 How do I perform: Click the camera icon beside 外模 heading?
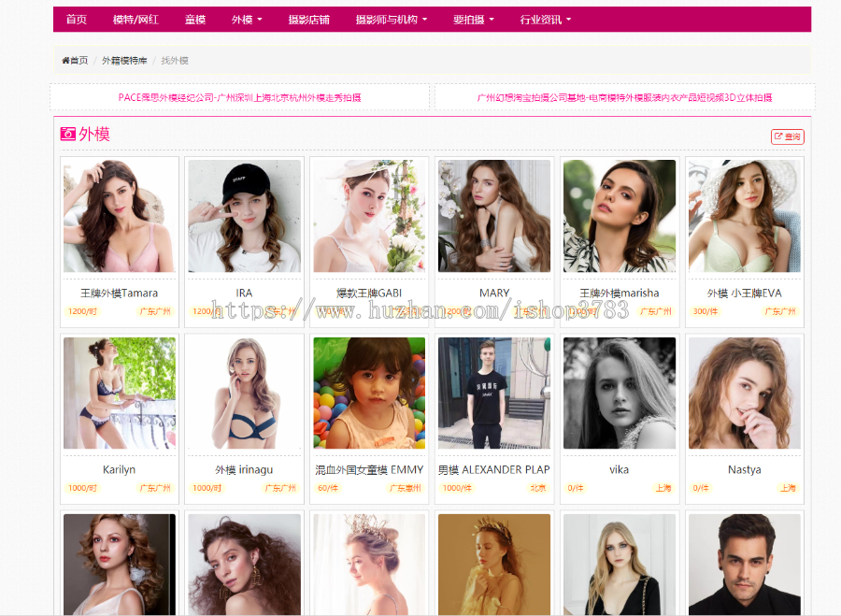pyautogui.click(x=68, y=134)
